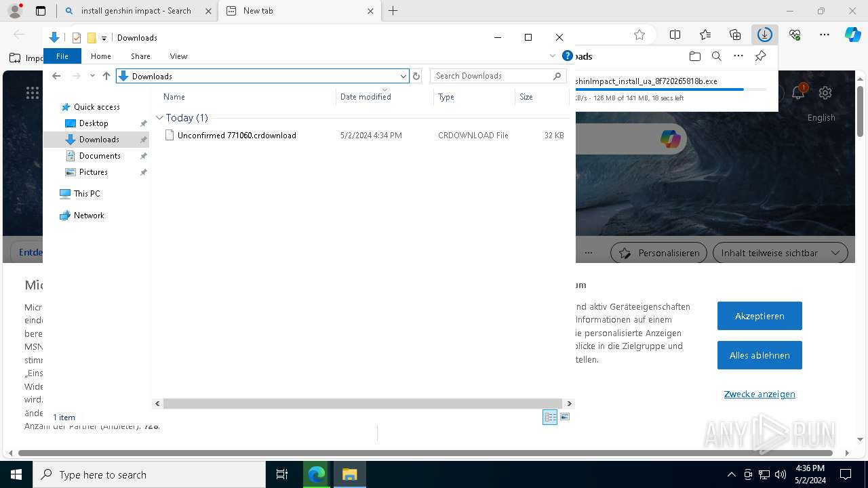Open new tab page settings gear

click(825, 93)
